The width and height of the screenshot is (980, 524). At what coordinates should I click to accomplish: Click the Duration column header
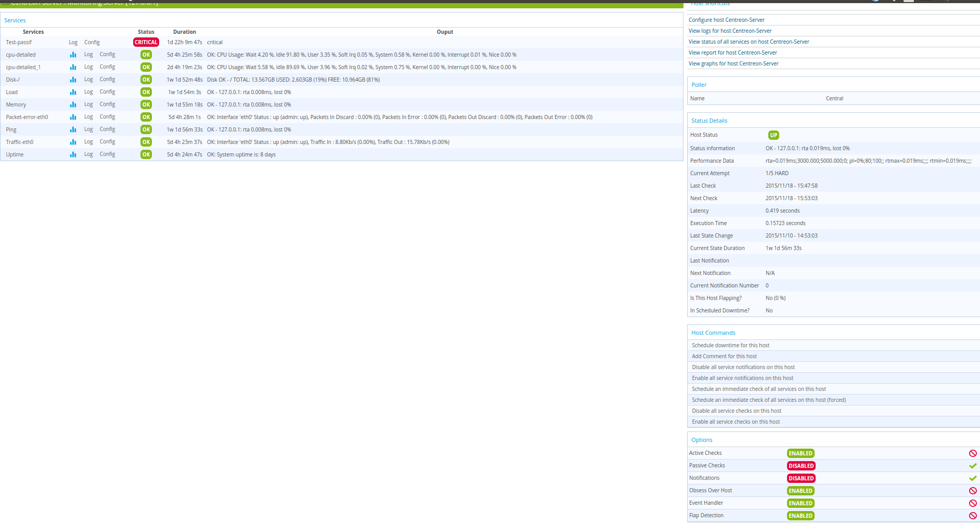(185, 32)
